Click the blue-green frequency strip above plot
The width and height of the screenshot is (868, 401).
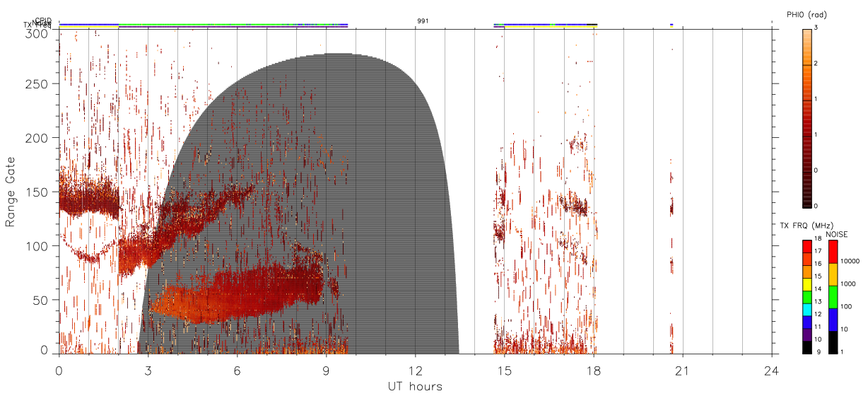coord(204,25)
